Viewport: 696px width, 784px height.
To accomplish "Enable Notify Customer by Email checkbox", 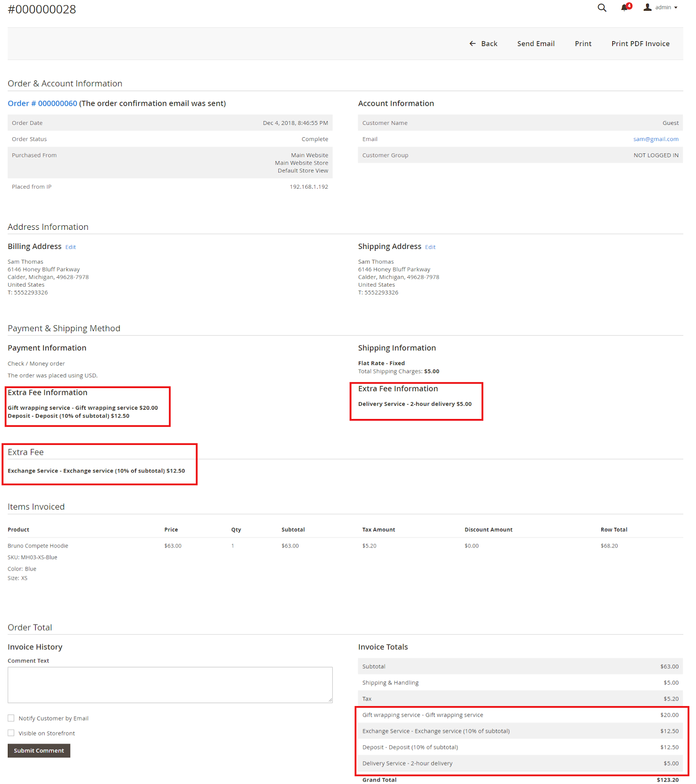I will 11,718.
